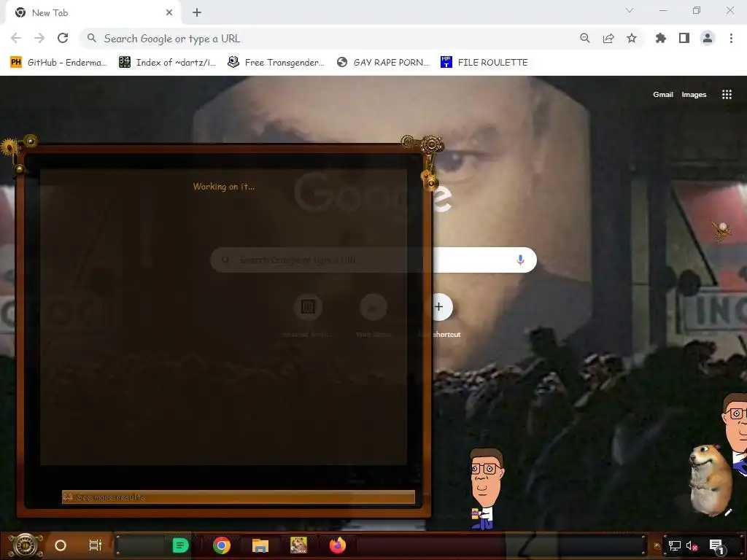Click See more results in search panel
Viewport: 747px width, 560px height.
pos(239,497)
